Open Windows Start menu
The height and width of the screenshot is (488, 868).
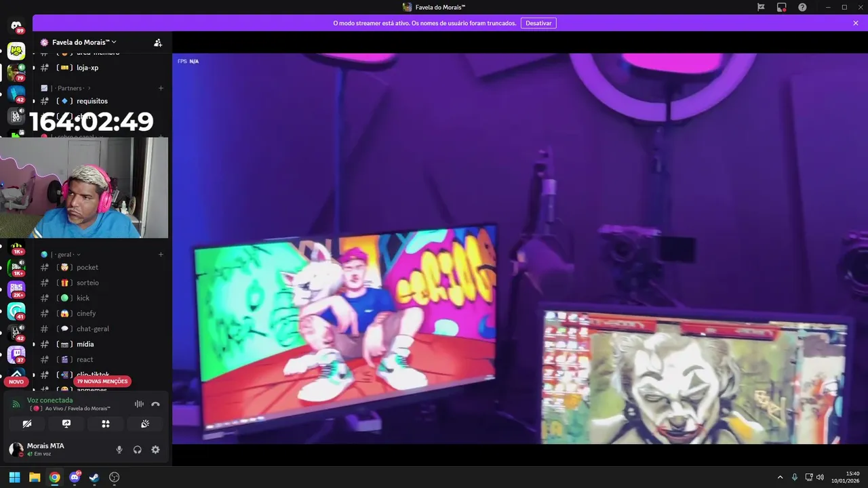click(14, 477)
